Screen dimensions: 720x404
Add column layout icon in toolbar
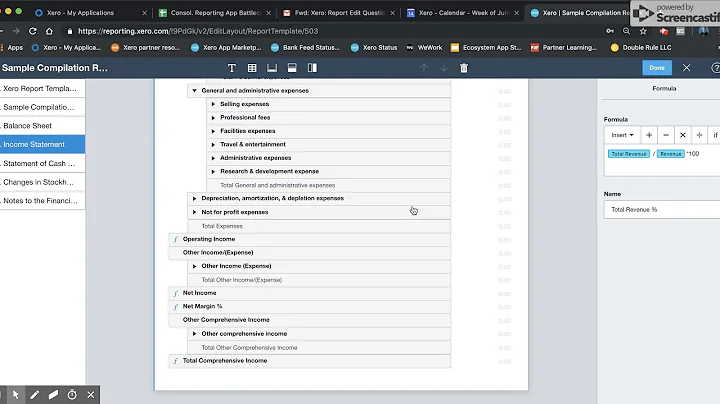pos(312,68)
